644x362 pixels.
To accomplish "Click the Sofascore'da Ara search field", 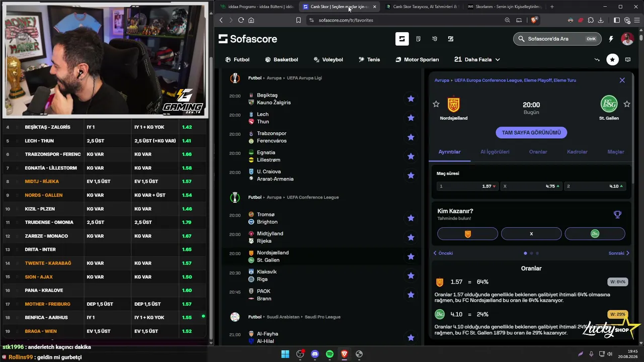I will point(556,39).
